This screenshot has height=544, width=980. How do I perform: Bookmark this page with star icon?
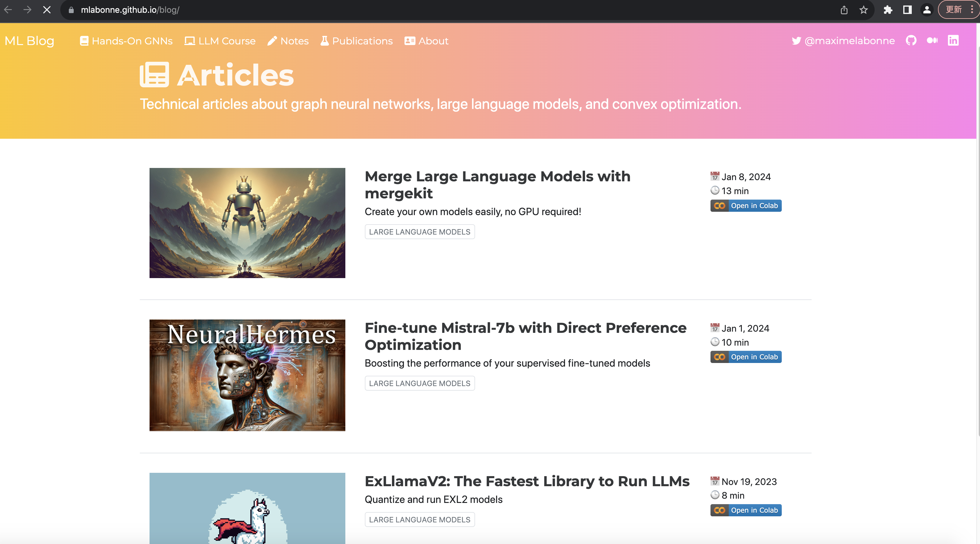pyautogui.click(x=864, y=10)
